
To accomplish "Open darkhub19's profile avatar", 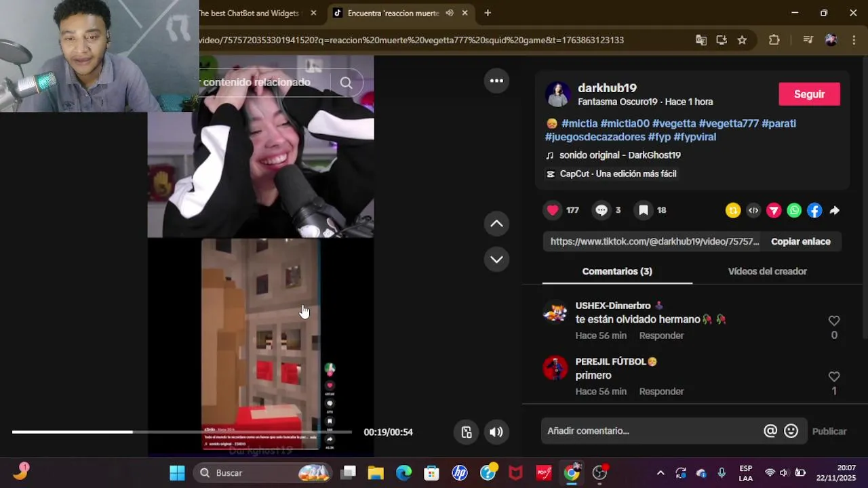I will click(558, 94).
